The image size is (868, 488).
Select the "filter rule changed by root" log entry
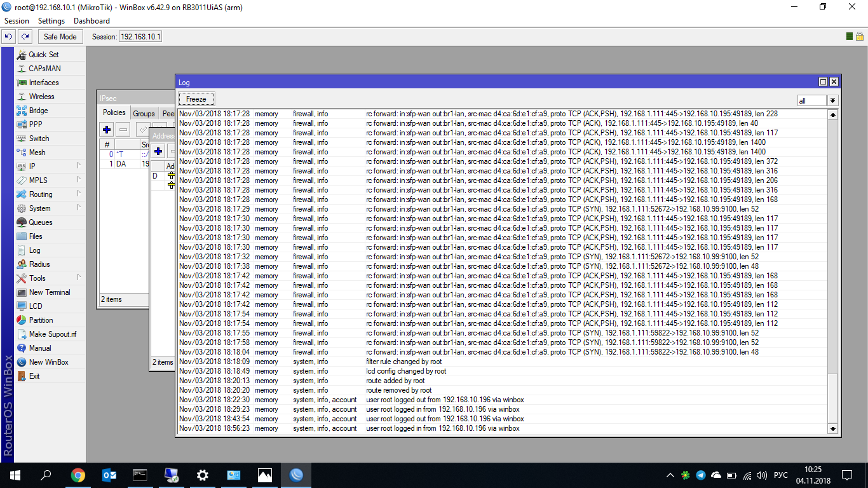point(503,362)
